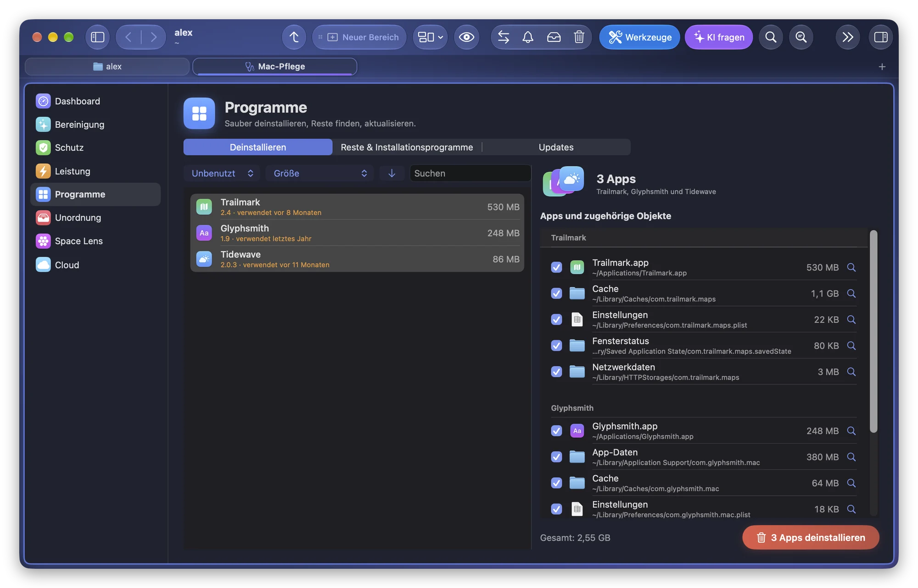Uncheck the Glyphsmith.app checkbox
The image size is (918, 588).
556,431
